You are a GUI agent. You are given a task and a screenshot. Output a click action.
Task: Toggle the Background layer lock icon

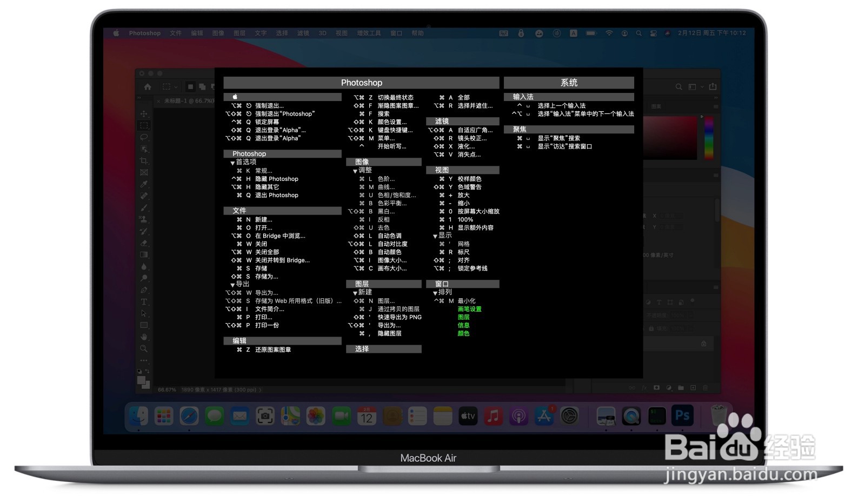point(703,344)
